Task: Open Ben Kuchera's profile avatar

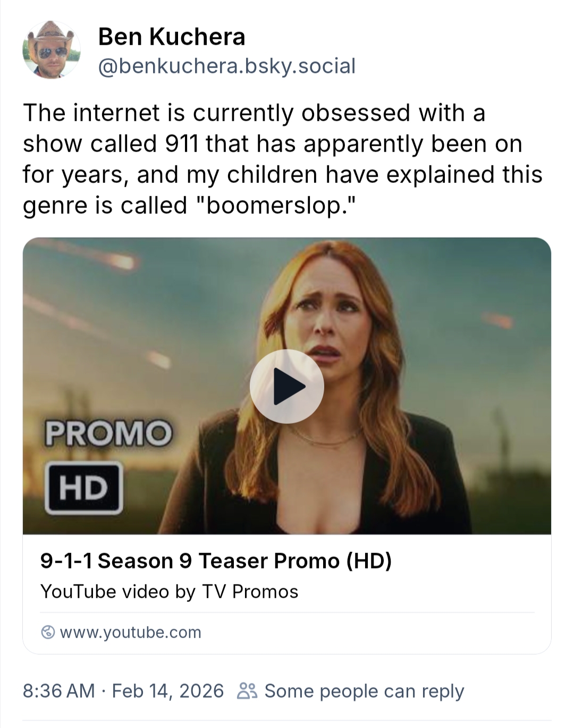Action: click(52, 51)
